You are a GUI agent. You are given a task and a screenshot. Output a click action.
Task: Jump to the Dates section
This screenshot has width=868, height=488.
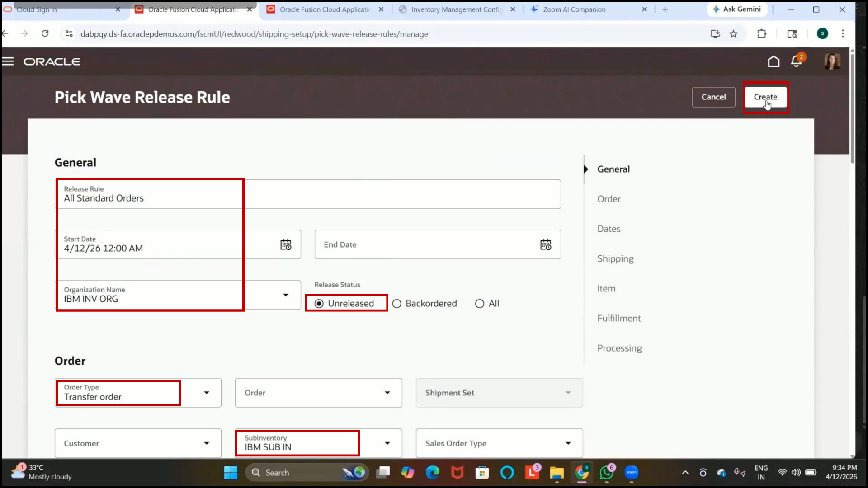point(609,229)
